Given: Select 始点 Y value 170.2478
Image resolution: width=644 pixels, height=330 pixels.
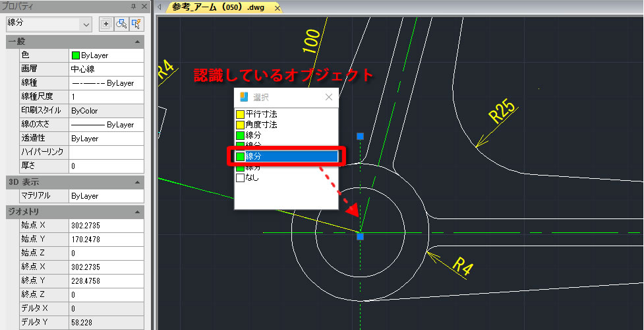Looking at the screenshot, I should [106, 239].
